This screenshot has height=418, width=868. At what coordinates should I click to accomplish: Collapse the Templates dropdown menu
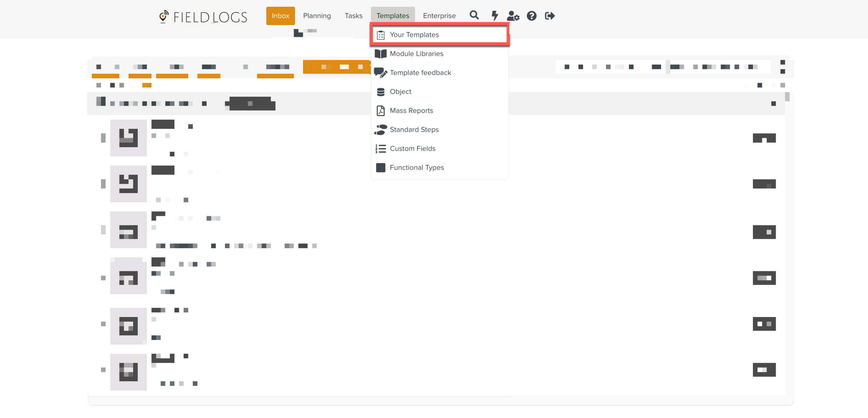[x=393, y=16]
